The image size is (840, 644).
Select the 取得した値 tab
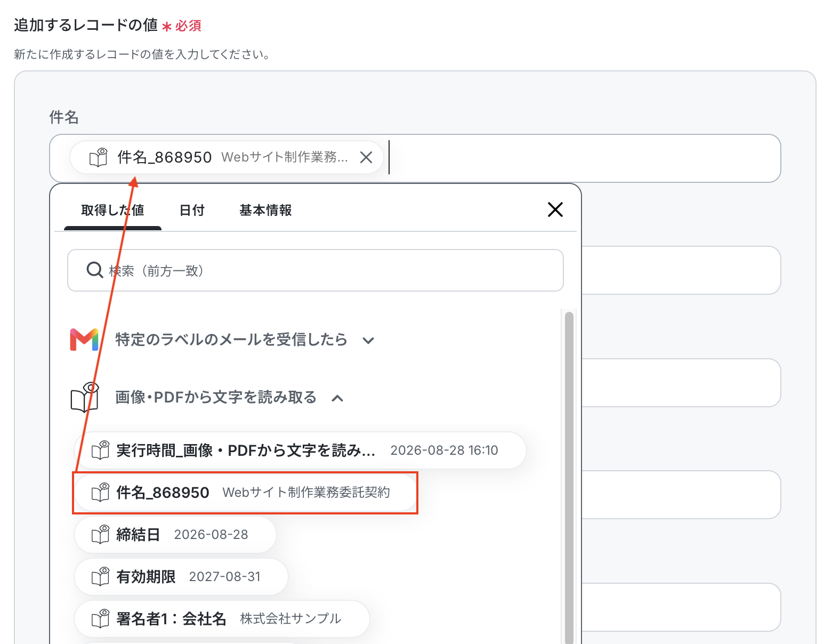tap(112, 210)
